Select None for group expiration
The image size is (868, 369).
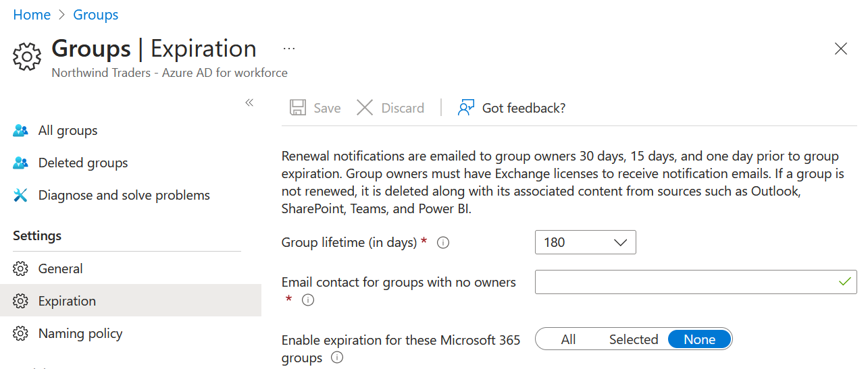pyautogui.click(x=699, y=339)
